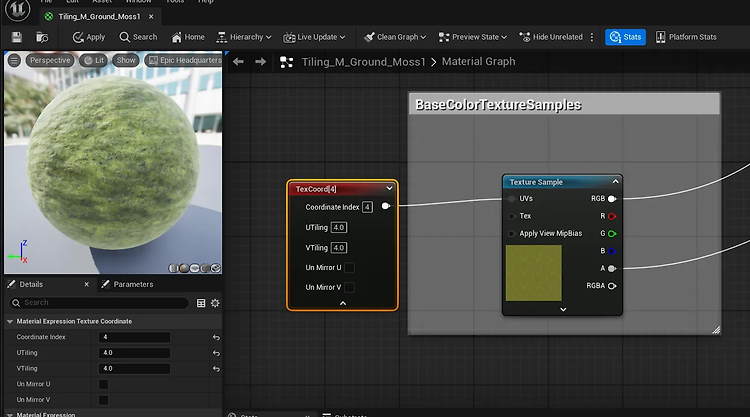
Task: Click the UVs input pin
Action: pos(512,198)
